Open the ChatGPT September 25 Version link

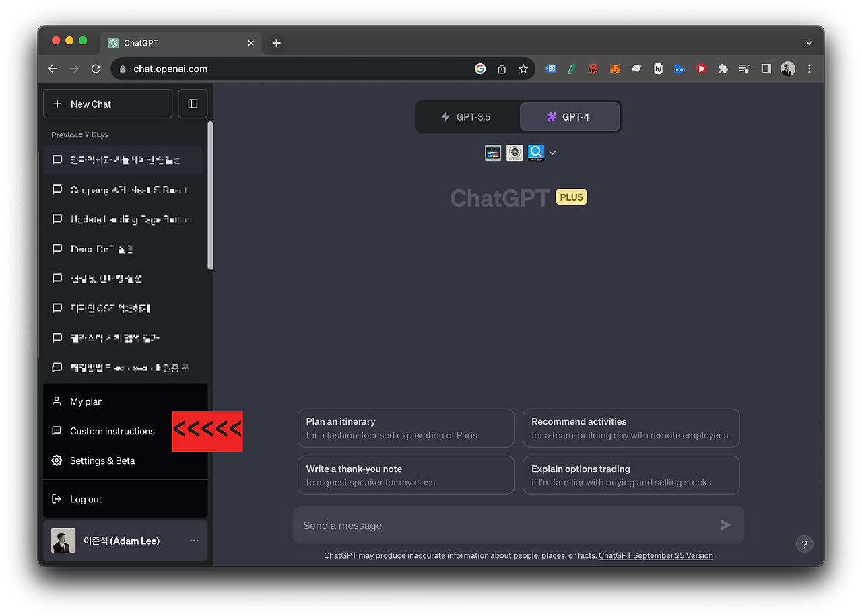pos(656,555)
